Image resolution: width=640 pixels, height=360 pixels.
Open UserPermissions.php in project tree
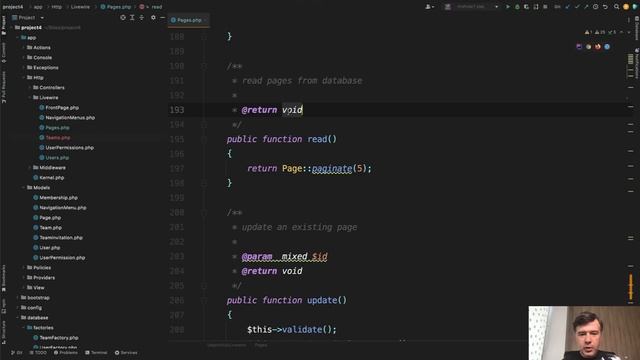pos(67,148)
